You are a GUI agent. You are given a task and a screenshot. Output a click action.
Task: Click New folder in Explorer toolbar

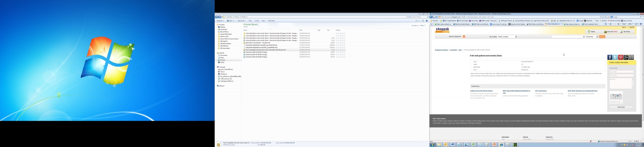pos(271,21)
